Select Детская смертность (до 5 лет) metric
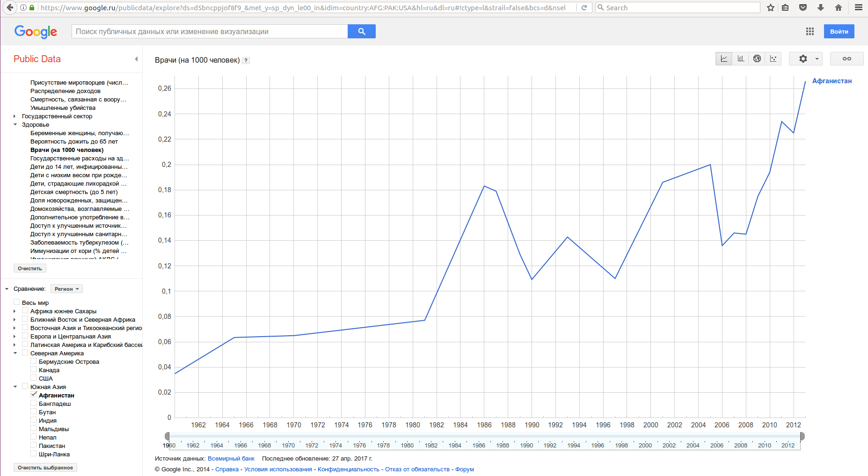The height and width of the screenshot is (476, 868). (74, 192)
